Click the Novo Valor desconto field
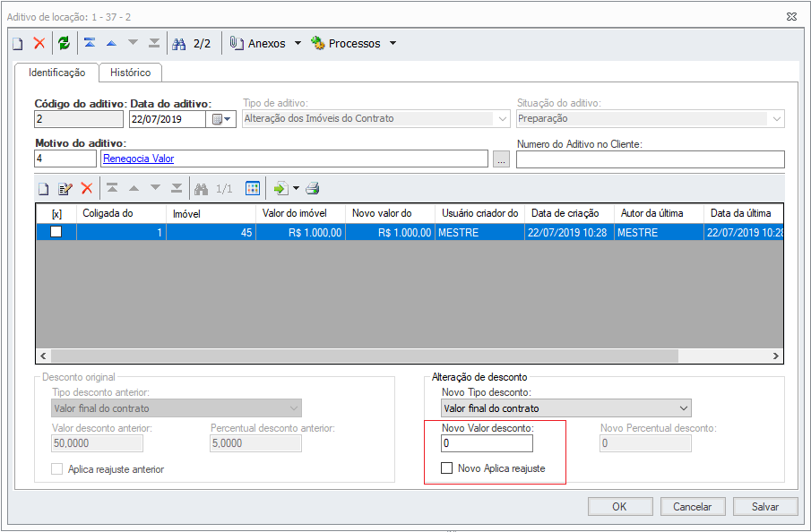The height and width of the screenshot is (532, 811). click(x=487, y=443)
